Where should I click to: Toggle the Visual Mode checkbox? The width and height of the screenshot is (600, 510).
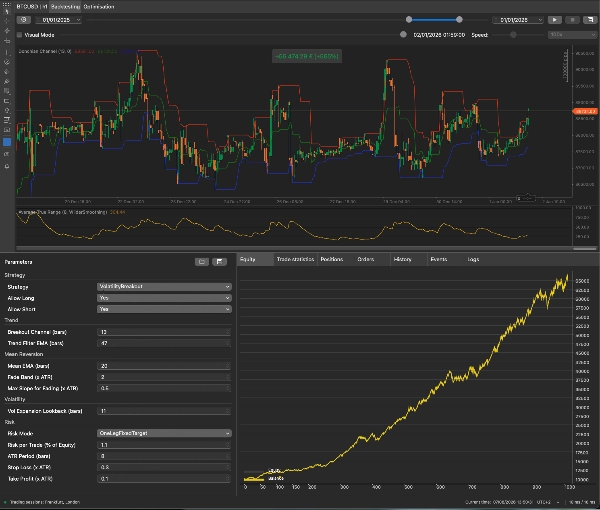click(19, 35)
